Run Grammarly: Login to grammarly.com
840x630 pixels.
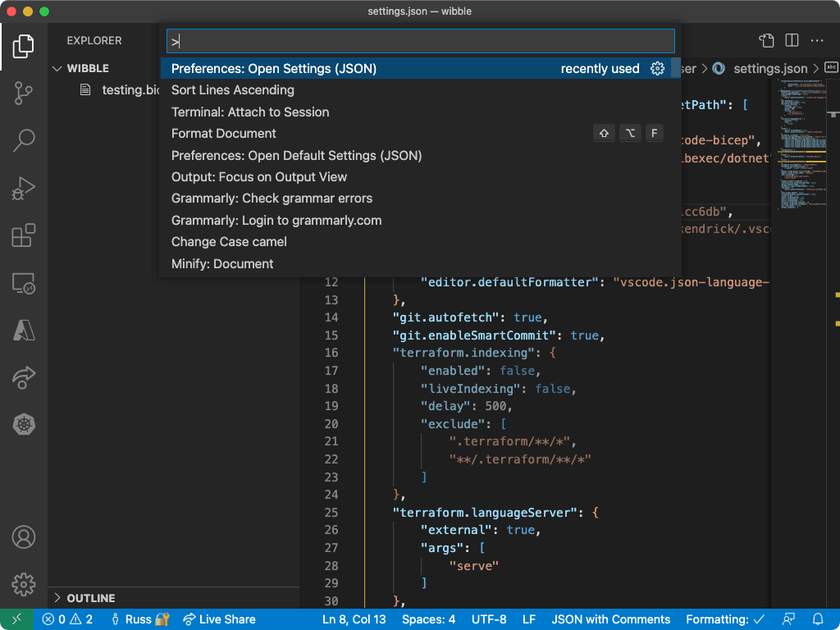[x=421, y=220]
